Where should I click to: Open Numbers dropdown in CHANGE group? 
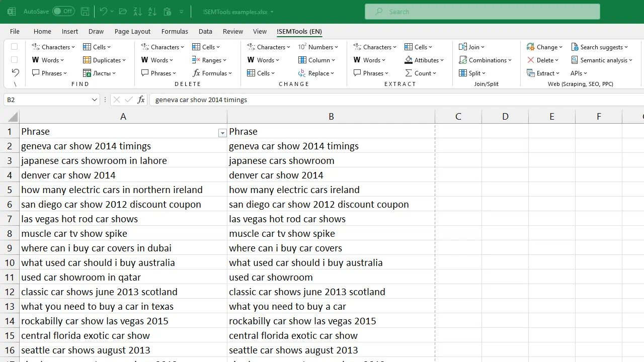[x=318, y=47]
